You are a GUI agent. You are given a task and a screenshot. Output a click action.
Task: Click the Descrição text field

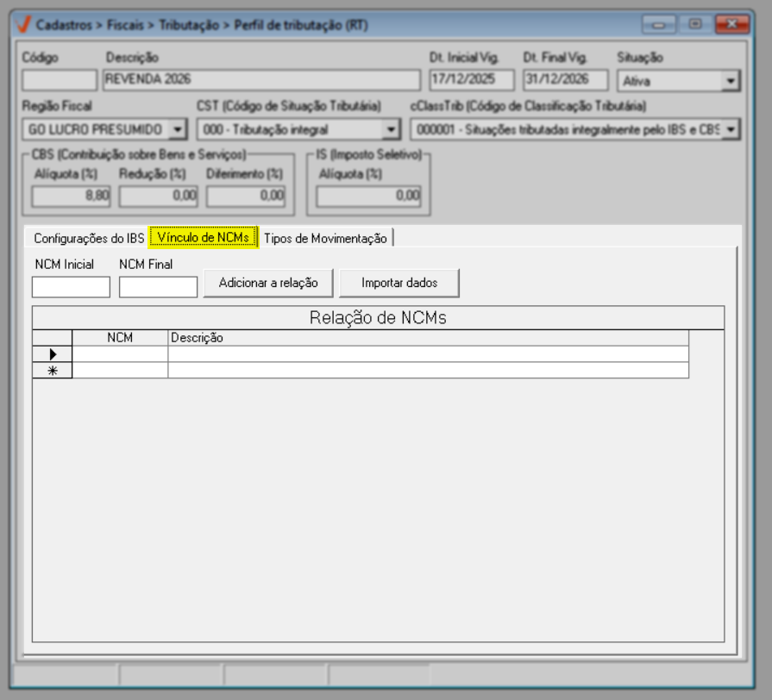261,80
